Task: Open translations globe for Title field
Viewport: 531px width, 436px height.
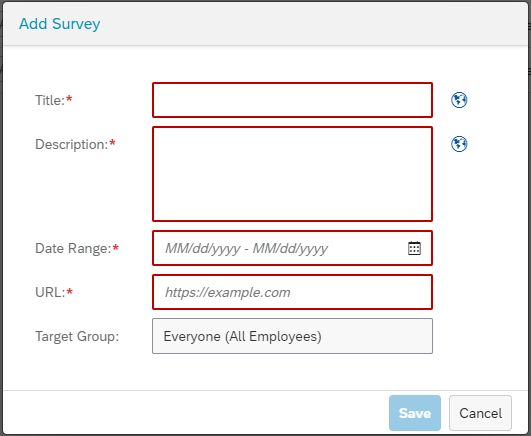Action: click(459, 100)
